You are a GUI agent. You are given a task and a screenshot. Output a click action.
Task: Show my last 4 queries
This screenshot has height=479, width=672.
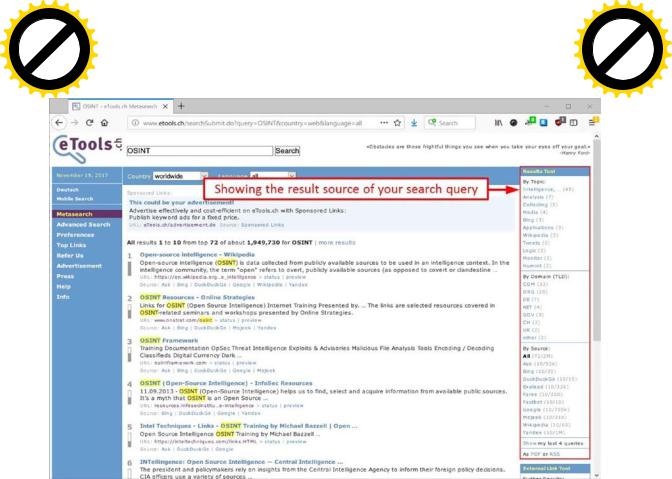(553, 443)
